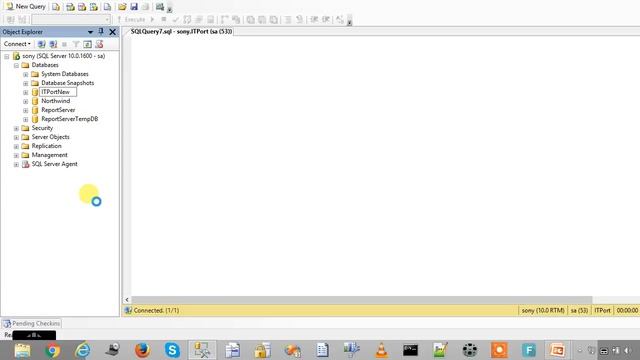The height and width of the screenshot is (360, 640).
Task: Click the Registered Servers toolbar icon
Action: [160, 7]
